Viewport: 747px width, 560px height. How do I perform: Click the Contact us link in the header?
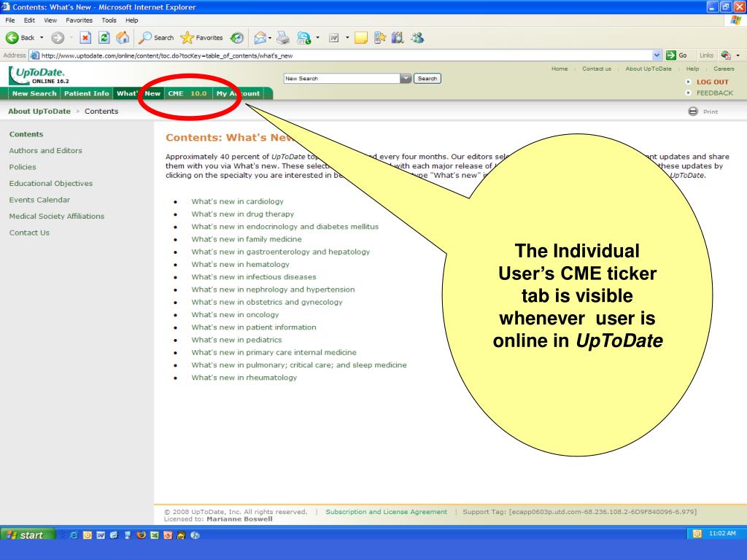pos(597,69)
